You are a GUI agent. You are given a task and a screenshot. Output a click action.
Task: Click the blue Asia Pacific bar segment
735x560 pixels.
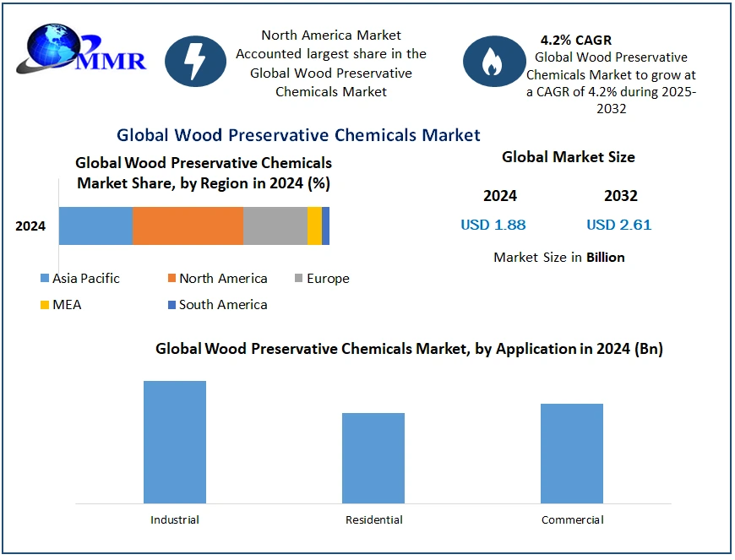tap(95, 226)
